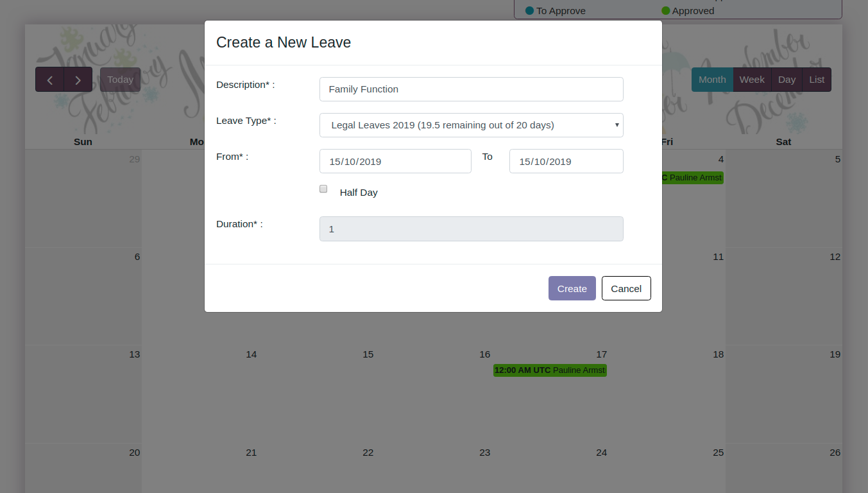
Task: Select calendar day number 11
Action: point(718,257)
